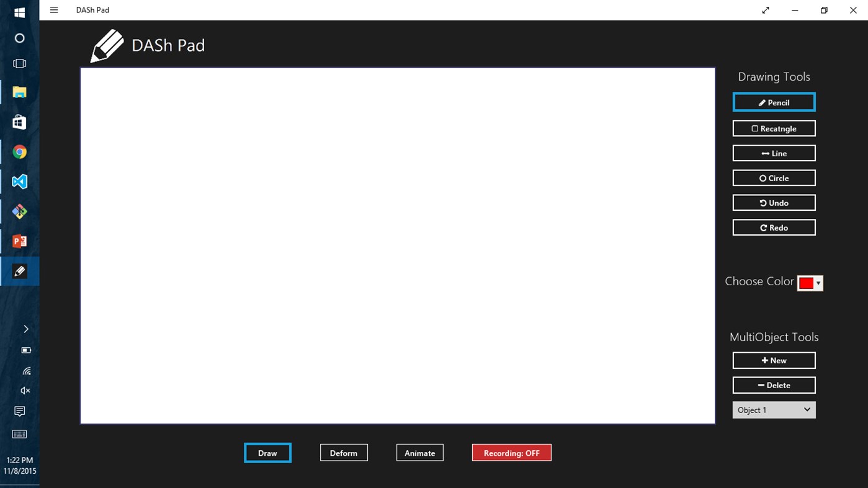Open Google Chrome from the taskbar
The image size is (868, 488).
[x=19, y=151]
